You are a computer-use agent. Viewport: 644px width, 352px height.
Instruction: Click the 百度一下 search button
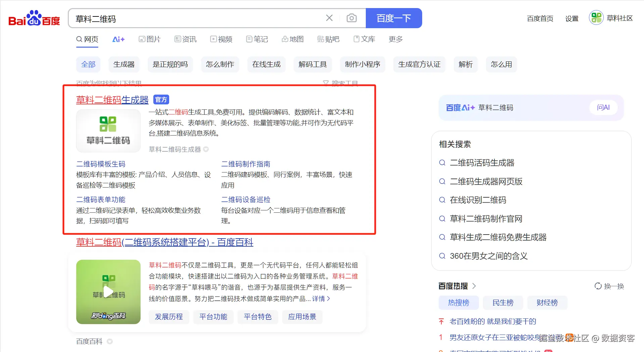tap(394, 18)
